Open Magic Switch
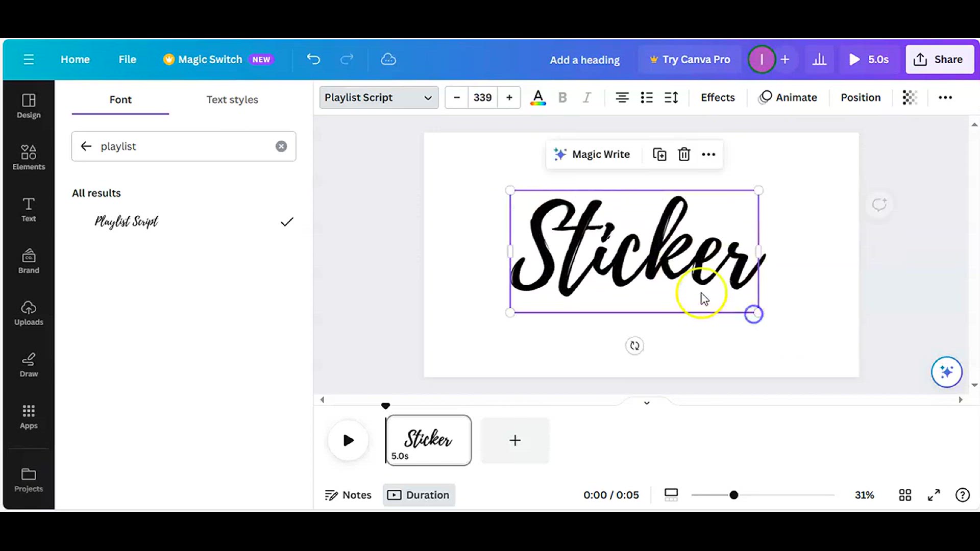The width and height of the screenshot is (980, 551). [218, 60]
